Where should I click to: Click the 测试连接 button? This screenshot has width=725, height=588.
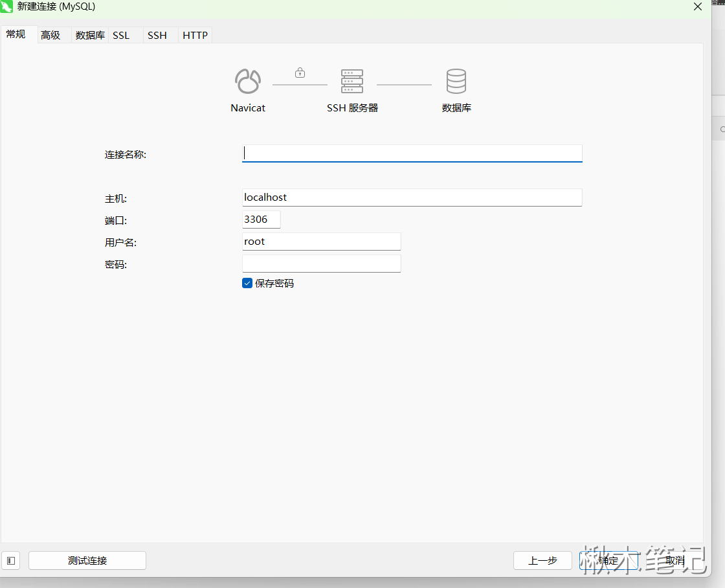pos(87,561)
